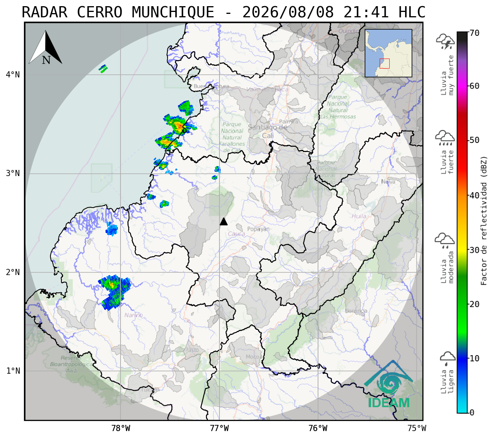Click the 10 dBZ blue band on colorbar
Viewport: 504px width, 438px height.
tap(462, 358)
